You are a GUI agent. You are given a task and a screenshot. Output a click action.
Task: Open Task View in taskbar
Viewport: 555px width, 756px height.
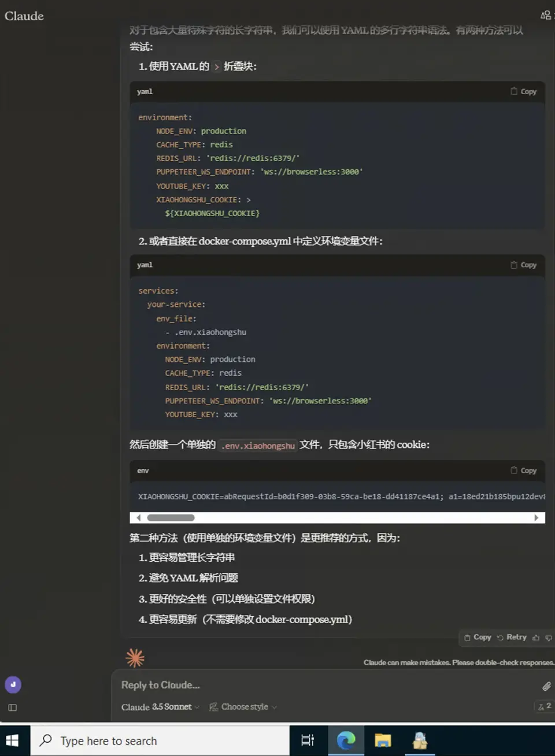pos(308,740)
